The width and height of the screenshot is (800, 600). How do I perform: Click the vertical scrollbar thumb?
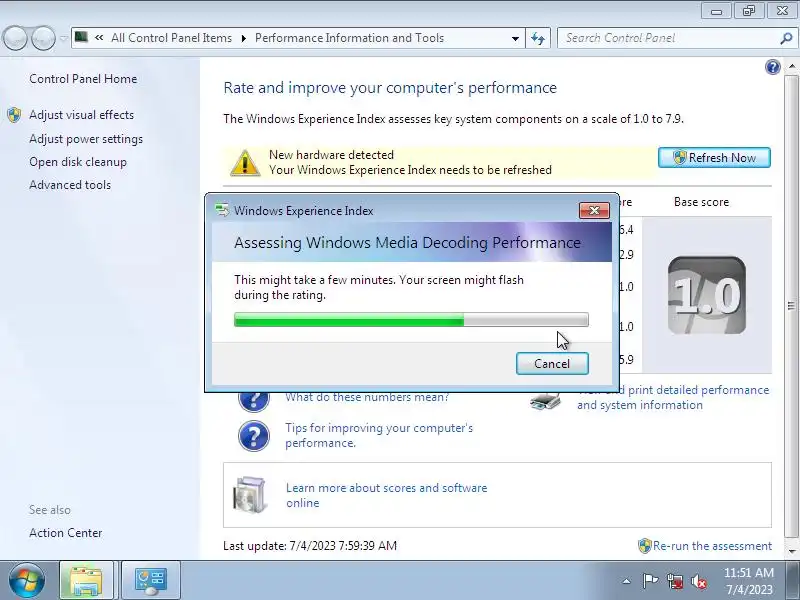point(791,306)
